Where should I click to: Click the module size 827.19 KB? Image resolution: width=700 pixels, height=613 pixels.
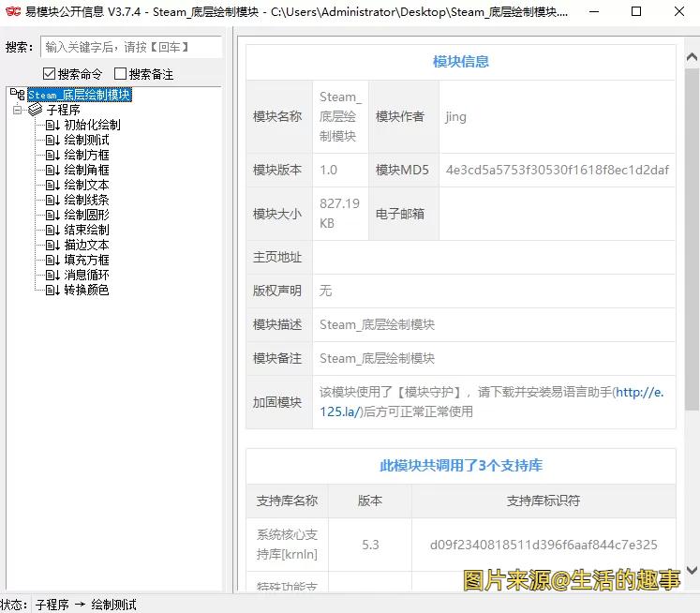point(339,214)
